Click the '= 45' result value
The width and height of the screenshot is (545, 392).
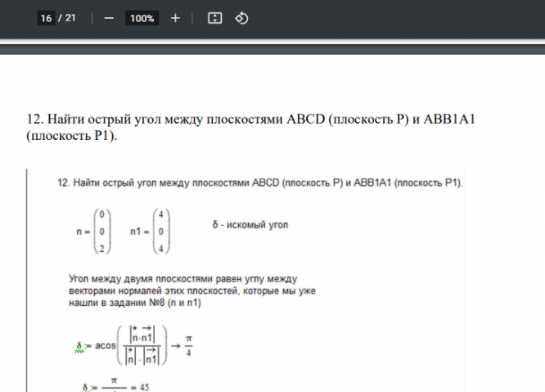(140, 387)
